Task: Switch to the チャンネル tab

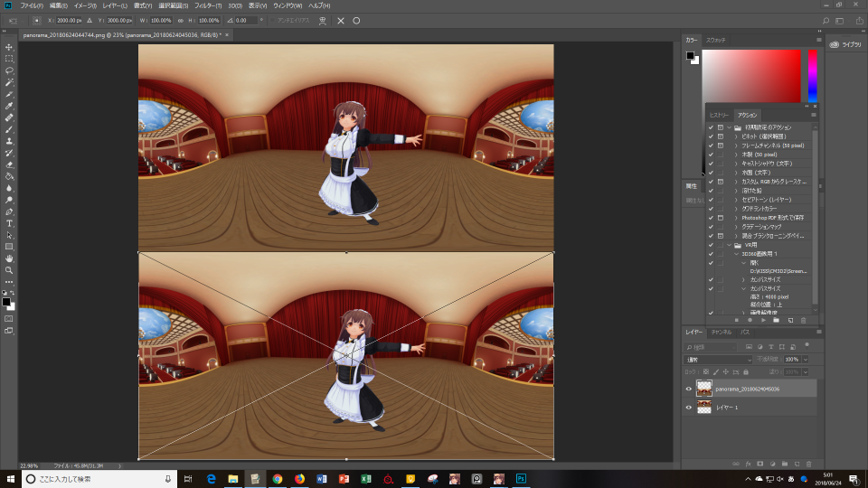Action: tap(722, 332)
